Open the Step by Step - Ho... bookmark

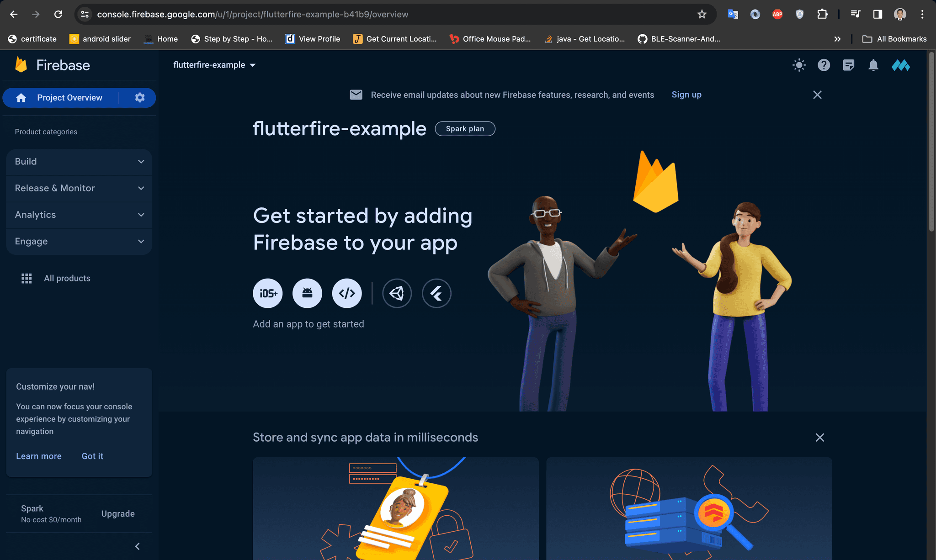(x=232, y=39)
